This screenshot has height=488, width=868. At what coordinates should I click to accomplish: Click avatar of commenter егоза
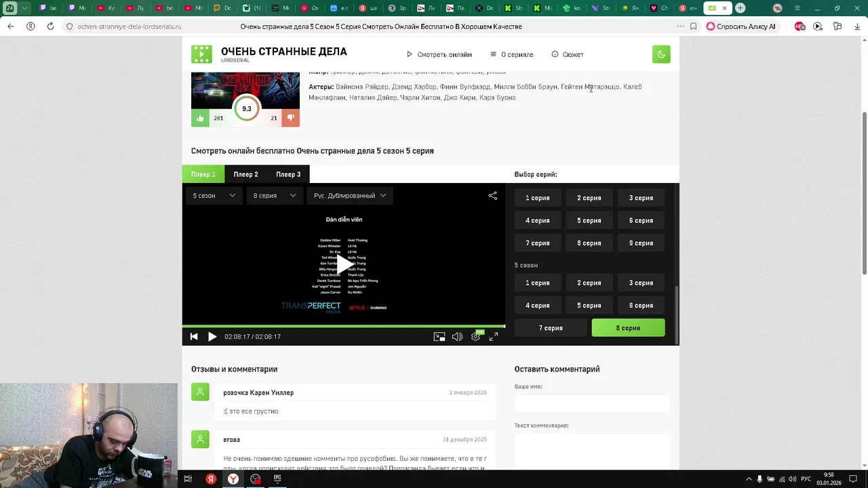click(x=200, y=439)
